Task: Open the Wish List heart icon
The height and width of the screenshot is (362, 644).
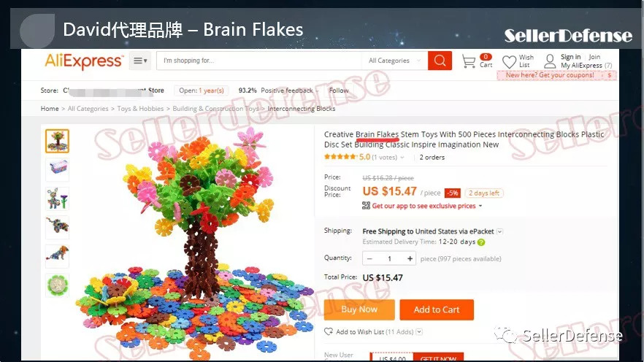Action: pyautogui.click(x=510, y=61)
